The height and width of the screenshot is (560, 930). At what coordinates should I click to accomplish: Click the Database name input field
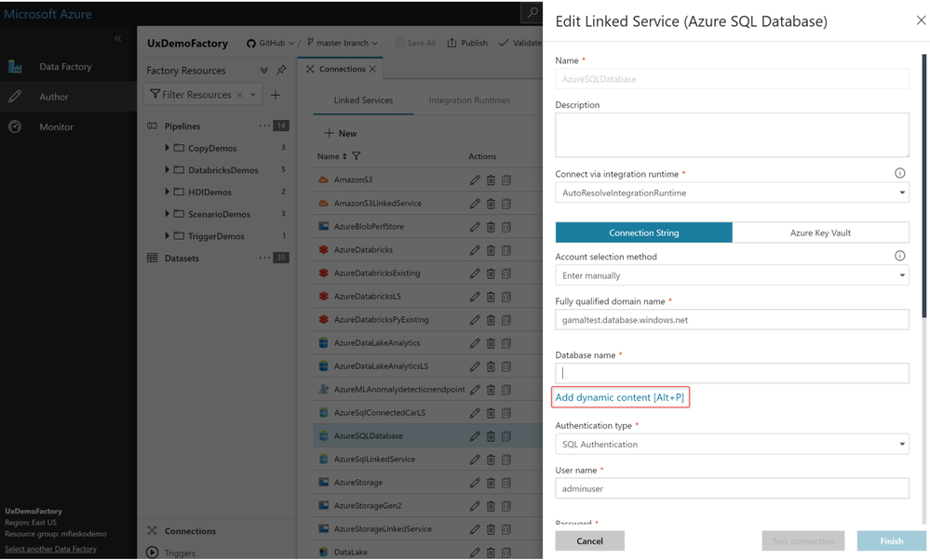click(732, 373)
